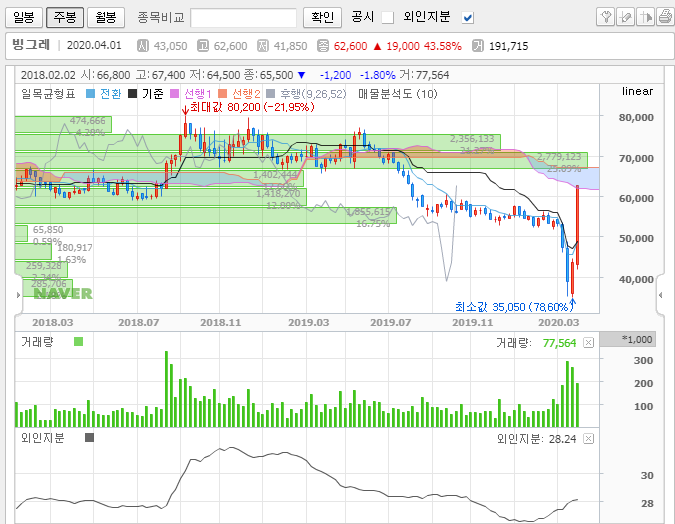Click the linear scale label
Screen dimensions: 675x524
638,91
